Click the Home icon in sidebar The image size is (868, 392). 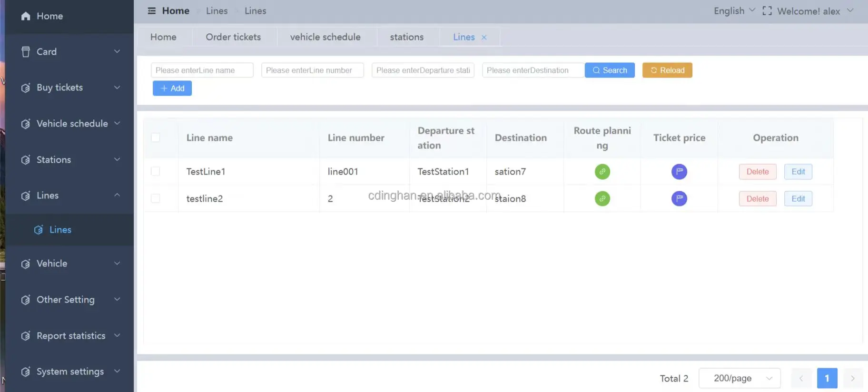pos(26,16)
